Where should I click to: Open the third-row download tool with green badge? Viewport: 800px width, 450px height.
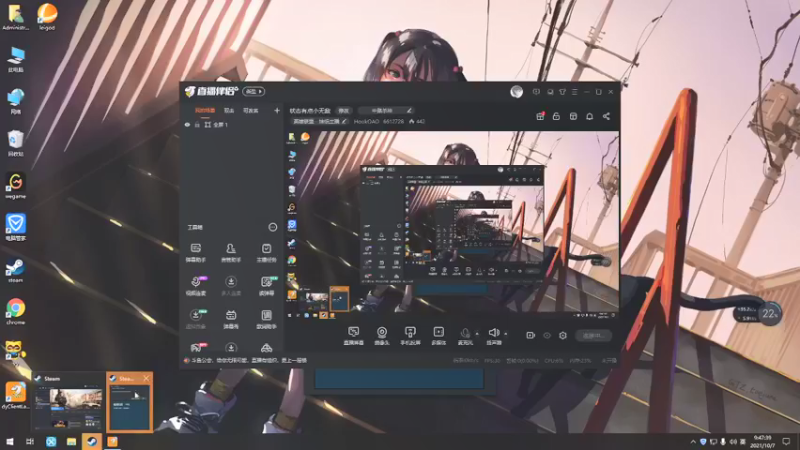click(196, 319)
